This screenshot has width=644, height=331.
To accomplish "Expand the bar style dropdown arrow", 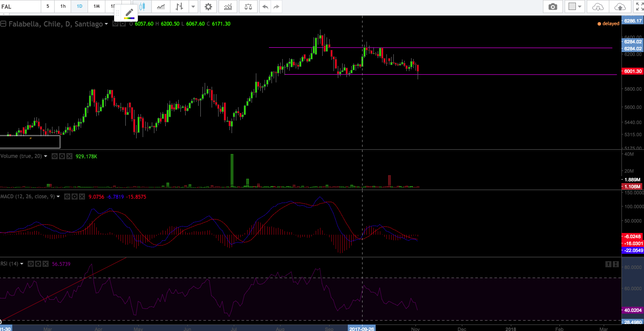I will point(193,7).
